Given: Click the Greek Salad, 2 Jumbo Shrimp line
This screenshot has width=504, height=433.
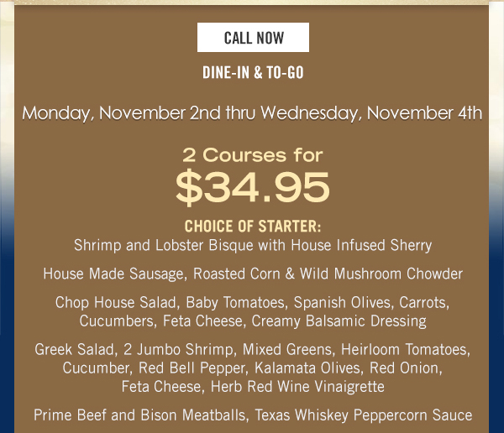Looking at the screenshot, I should [x=252, y=349].
